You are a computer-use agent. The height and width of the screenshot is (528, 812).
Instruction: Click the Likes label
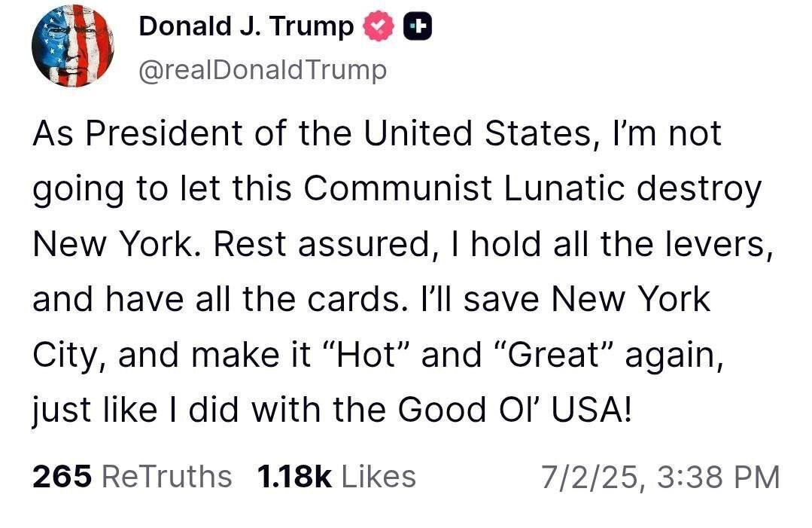379,477
